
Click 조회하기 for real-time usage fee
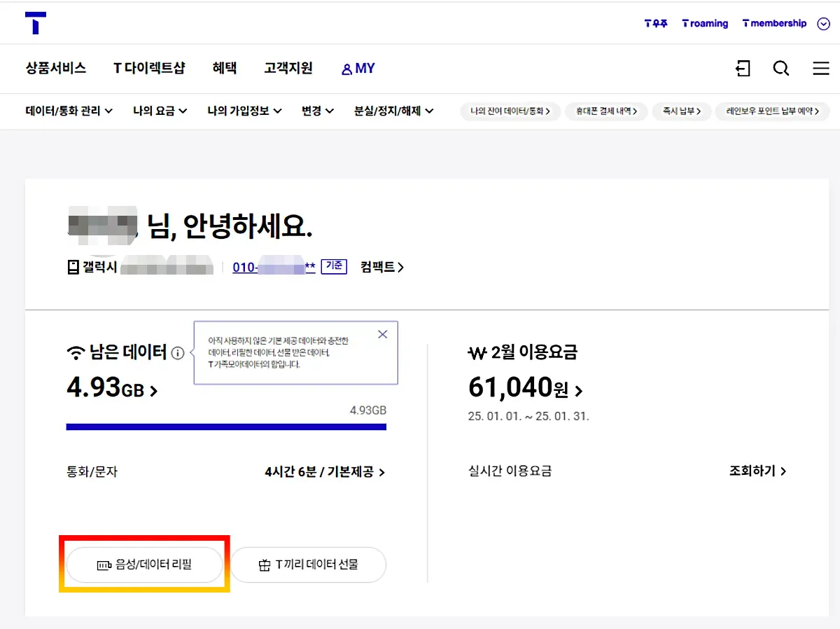point(757,471)
